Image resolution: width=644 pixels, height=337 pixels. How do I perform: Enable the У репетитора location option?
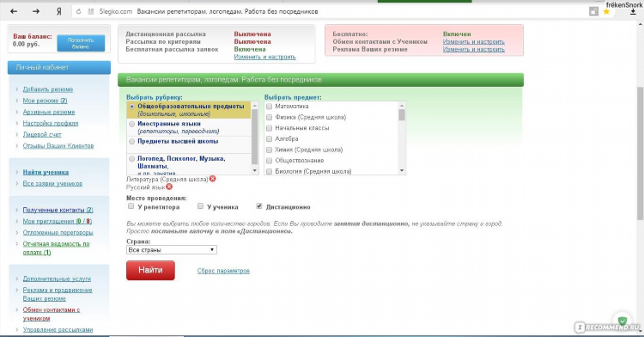click(131, 206)
